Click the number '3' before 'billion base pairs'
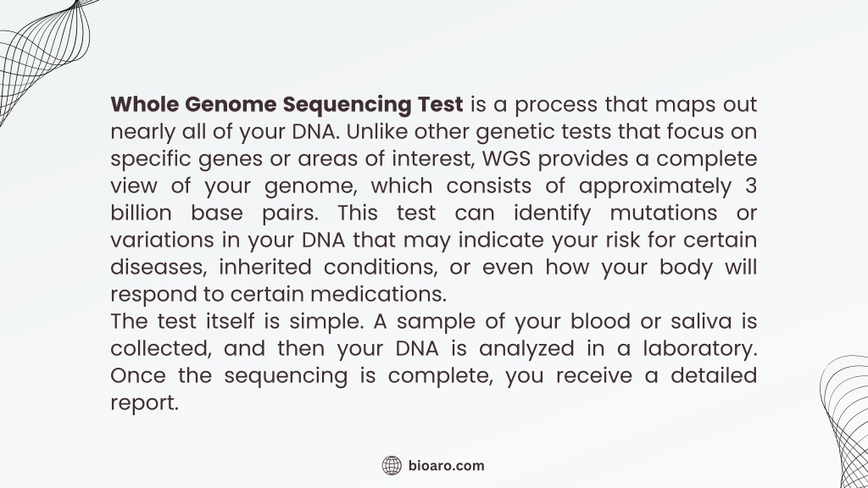 tap(751, 186)
